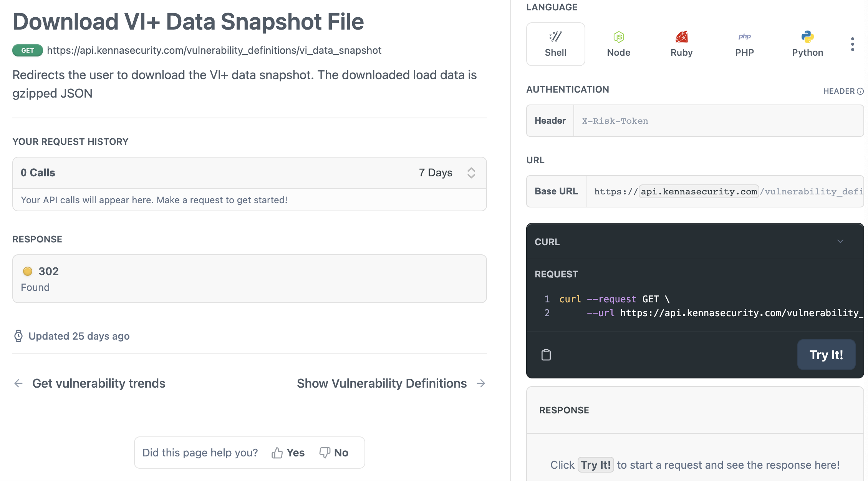Switch to the Python language icon

807,37
